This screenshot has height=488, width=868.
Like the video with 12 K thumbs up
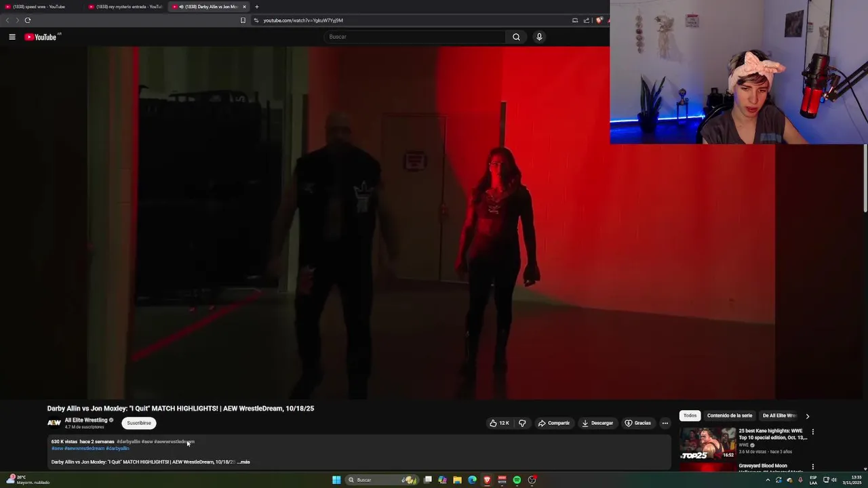click(499, 423)
